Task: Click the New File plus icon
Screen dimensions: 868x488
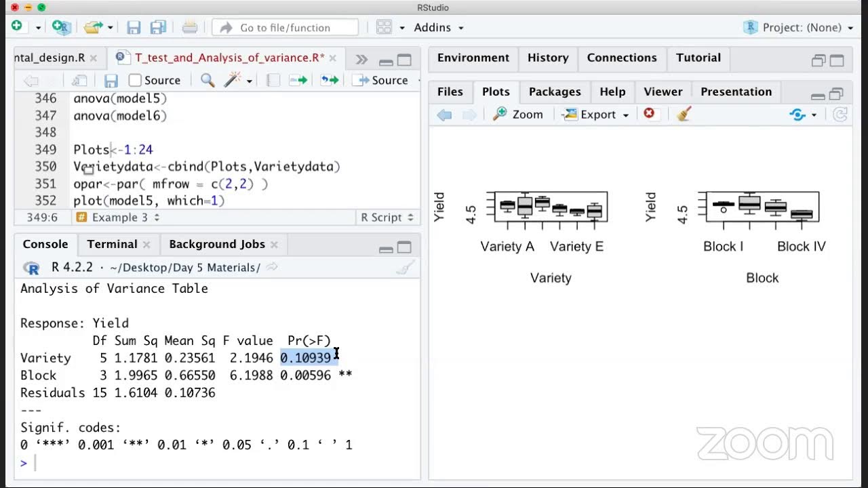Action: point(17,26)
